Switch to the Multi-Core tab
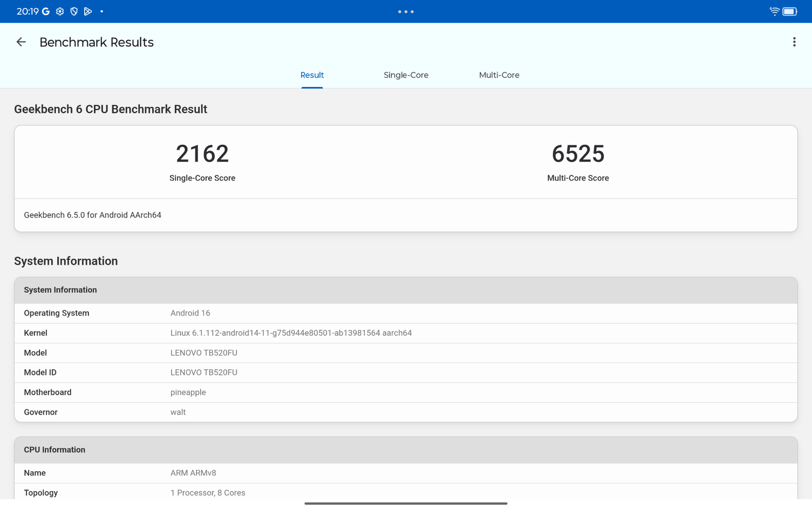The image size is (812, 508). [499, 75]
